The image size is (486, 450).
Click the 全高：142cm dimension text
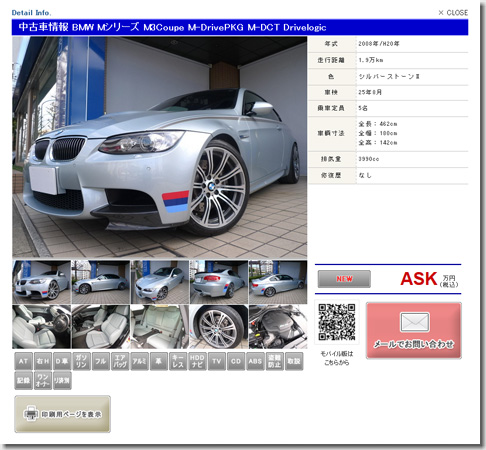[378, 143]
